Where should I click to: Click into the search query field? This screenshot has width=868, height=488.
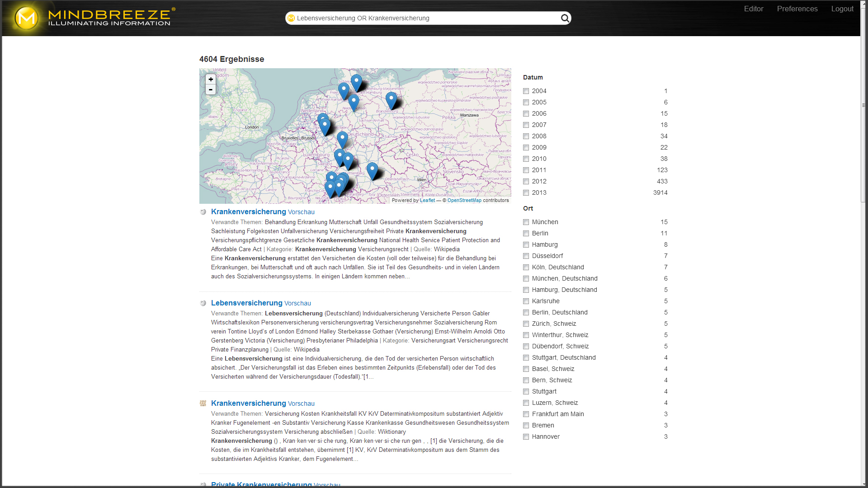point(427,18)
